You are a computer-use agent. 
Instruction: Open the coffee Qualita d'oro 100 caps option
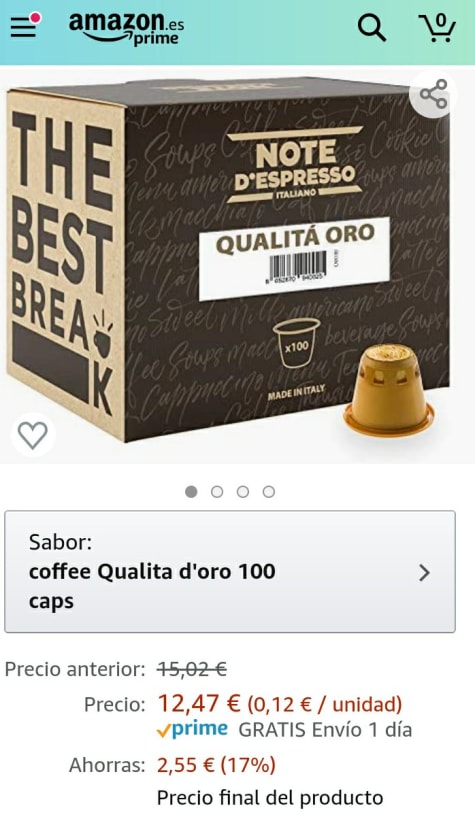152,586
